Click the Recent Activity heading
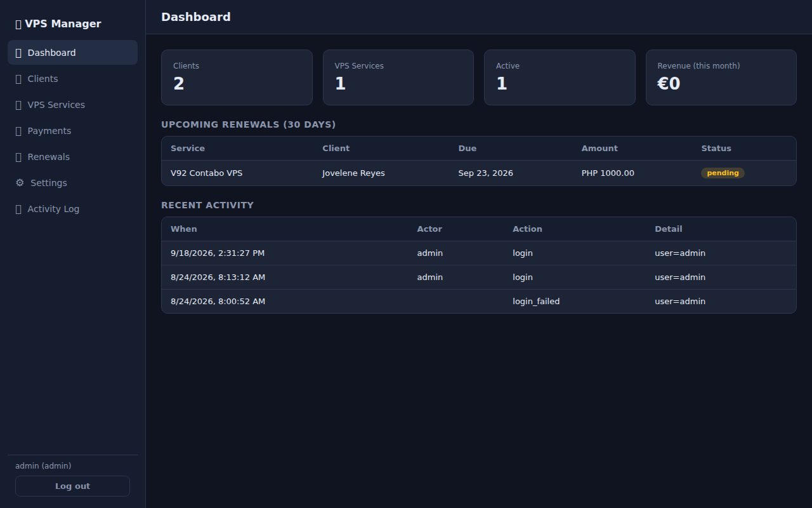 tap(207, 205)
